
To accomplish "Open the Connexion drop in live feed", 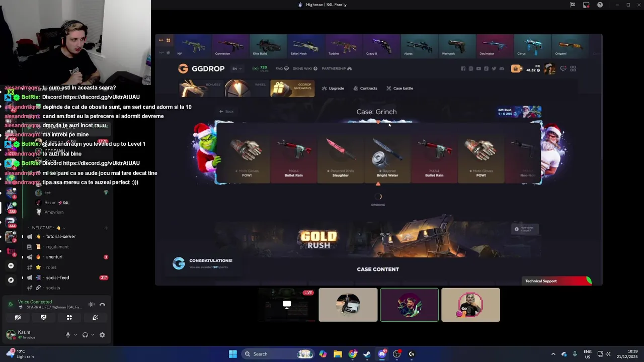I will point(230,46).
